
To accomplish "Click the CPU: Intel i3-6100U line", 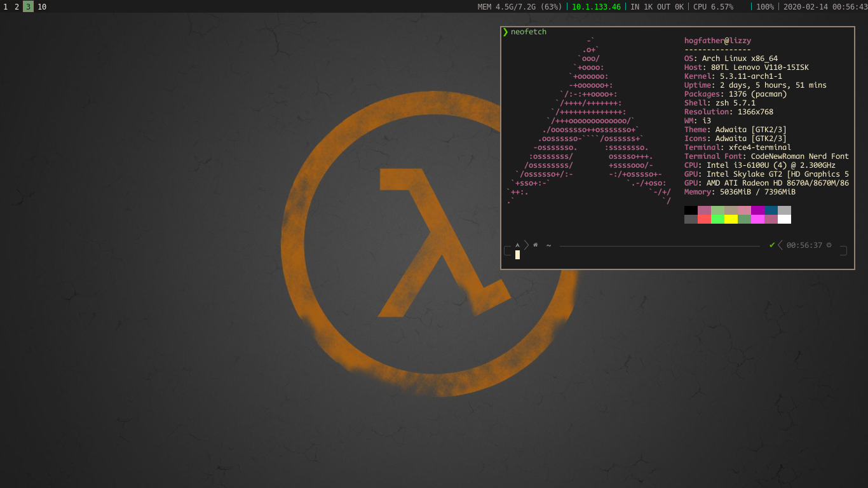I will coord(760,165).
